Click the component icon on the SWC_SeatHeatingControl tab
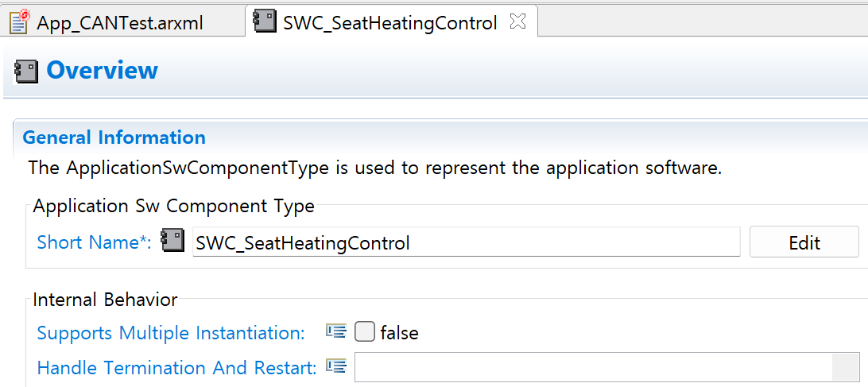Image resolution: width=868 pixels, height=387 pixels. click(265, 21)
